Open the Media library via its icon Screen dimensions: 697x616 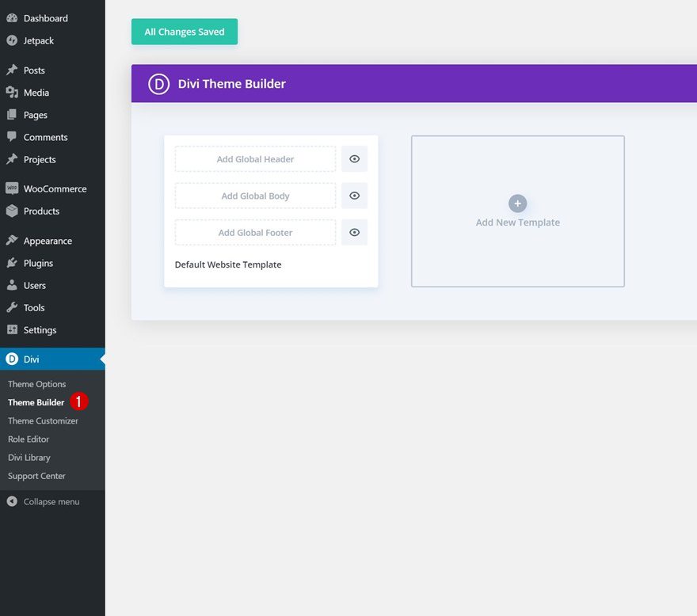pyautogui.click(x=14, y=92)
